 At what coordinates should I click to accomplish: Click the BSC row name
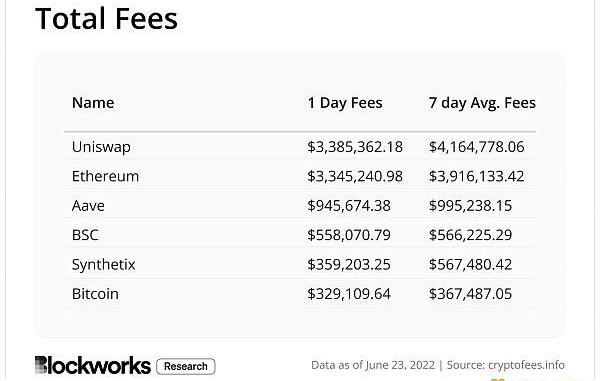(x=85, y=235)
